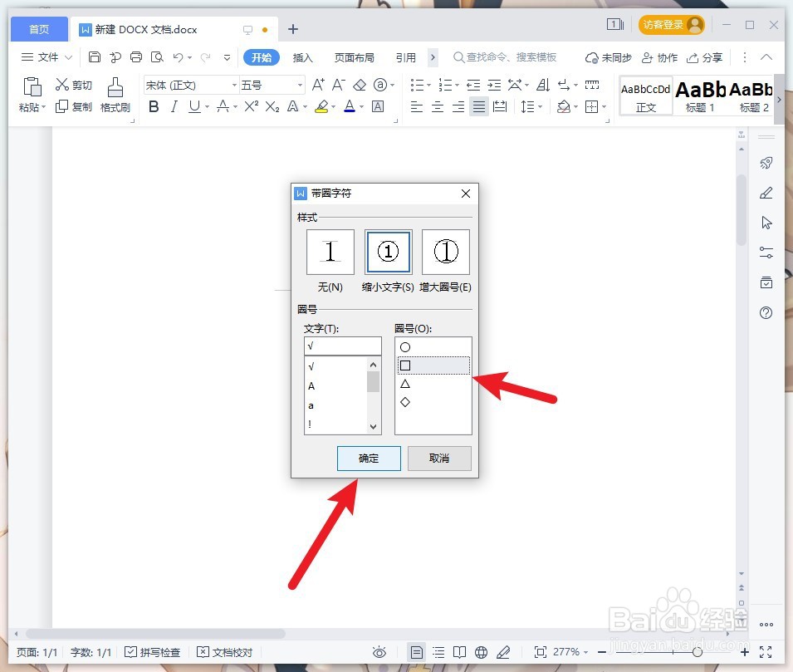Click the Save icon in quick toolbar
Screen dimensions: 793x672
[x=94, y=57]
